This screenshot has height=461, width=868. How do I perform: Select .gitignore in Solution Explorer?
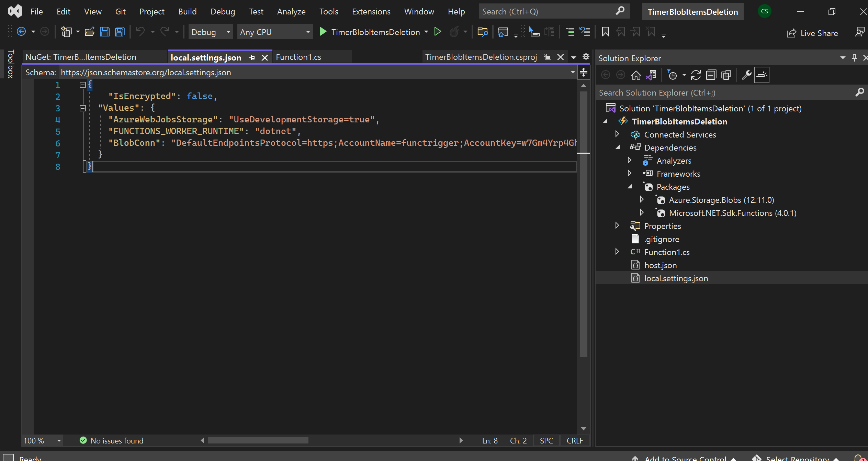[662, 239]
